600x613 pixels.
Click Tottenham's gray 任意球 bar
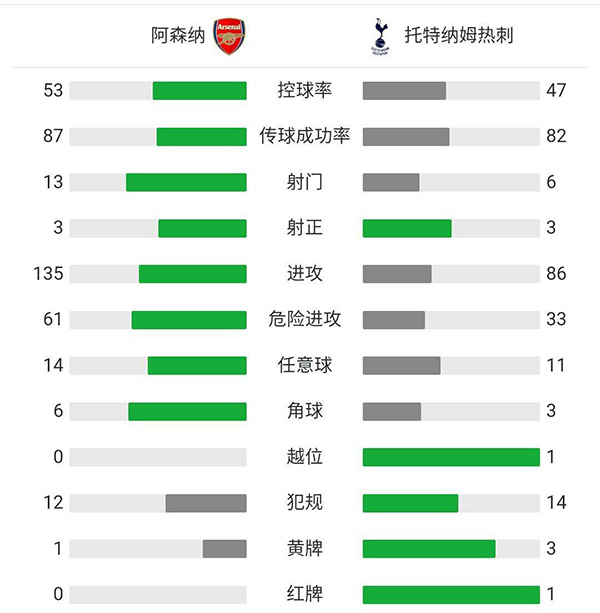click(401, 365)
